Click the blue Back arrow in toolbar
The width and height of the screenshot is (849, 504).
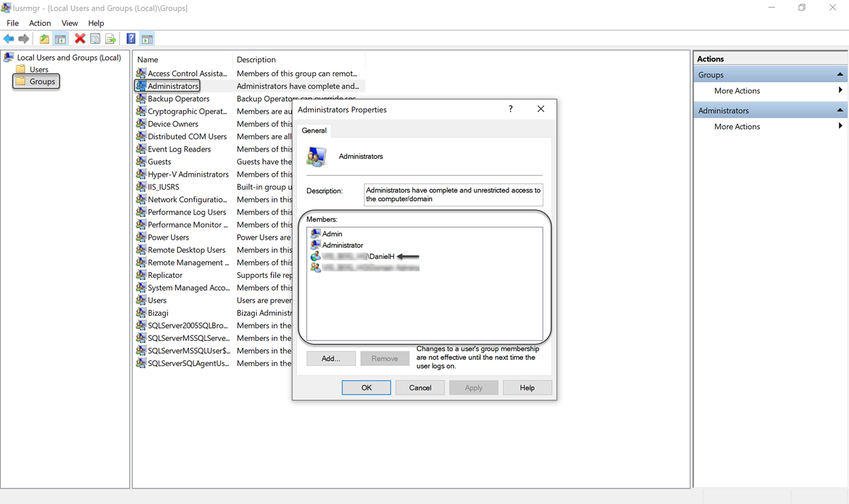point(9,39)
